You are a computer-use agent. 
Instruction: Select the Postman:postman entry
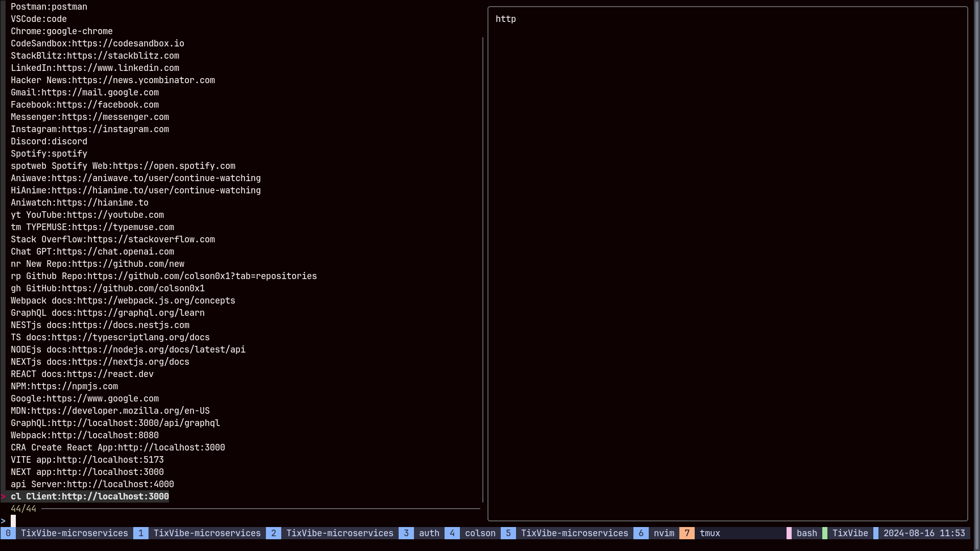[x=49, y=7]
